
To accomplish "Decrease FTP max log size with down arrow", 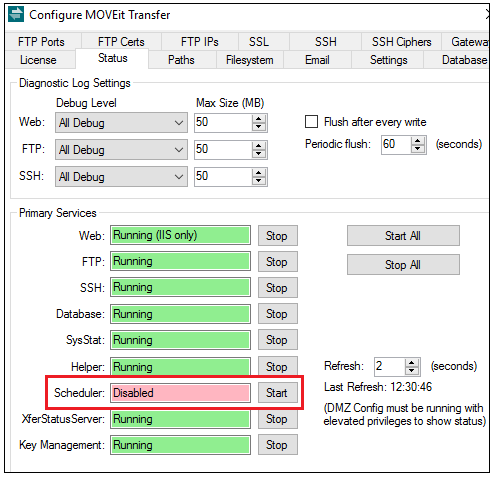I will point(259,154).
